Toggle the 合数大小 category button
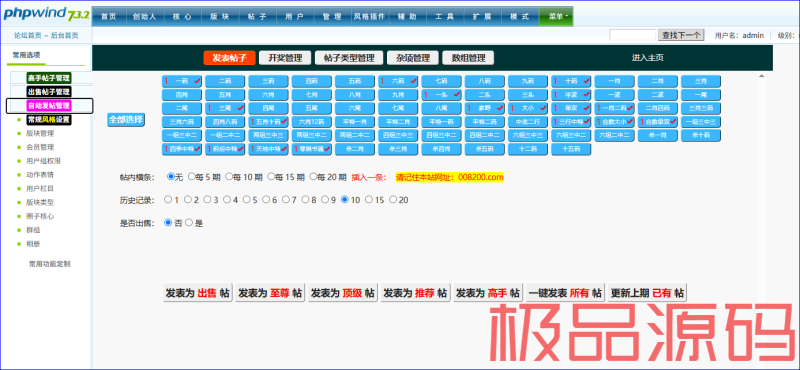This screenshot has width=800, height=370. [615, 122]
